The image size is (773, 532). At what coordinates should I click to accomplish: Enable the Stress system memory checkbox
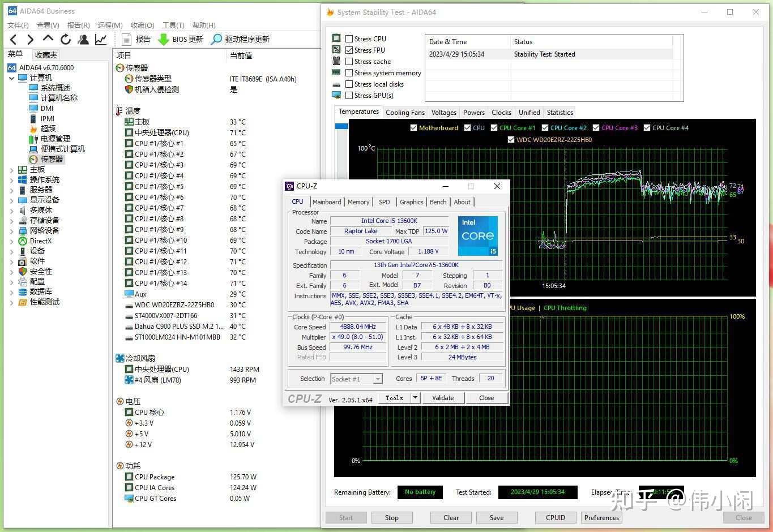pyautogui.click(x=349, y=73)
